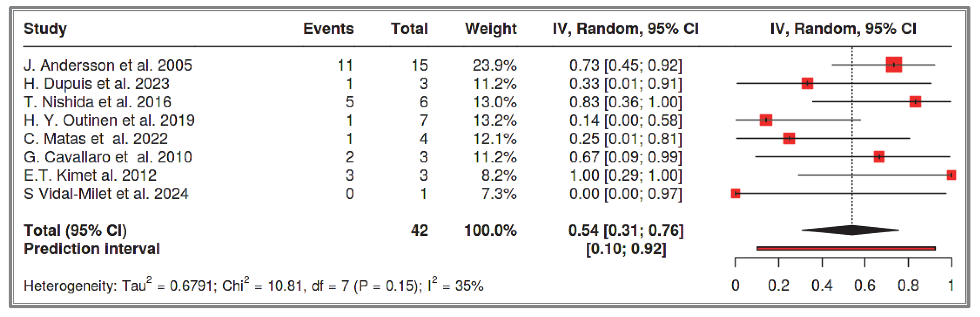Select the red square for Nishida 2016
Image resolution: width=980 pixels, height=317 pixels.
pos(915,102)
